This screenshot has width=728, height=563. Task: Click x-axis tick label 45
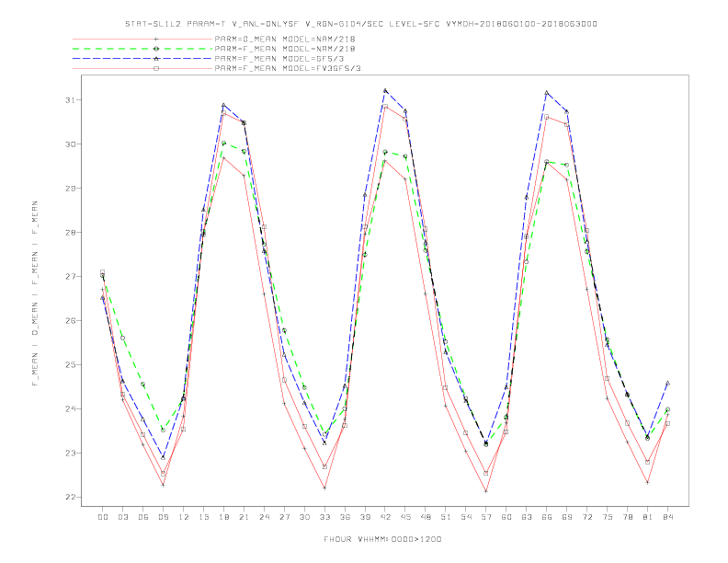click(x=405, y=517)
